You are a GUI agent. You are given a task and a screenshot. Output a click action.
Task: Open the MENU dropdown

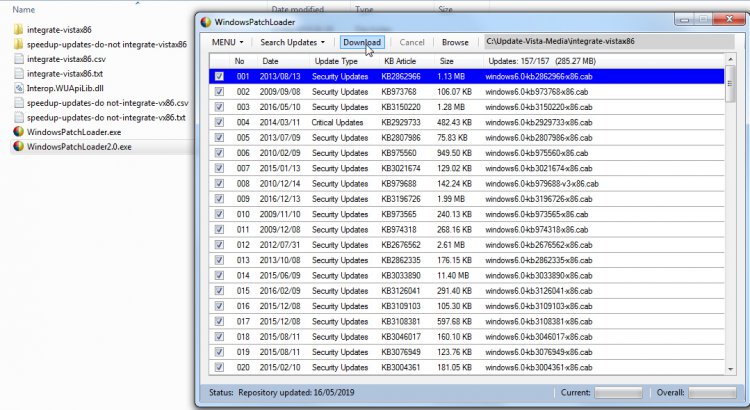click(x=227, y=42)
